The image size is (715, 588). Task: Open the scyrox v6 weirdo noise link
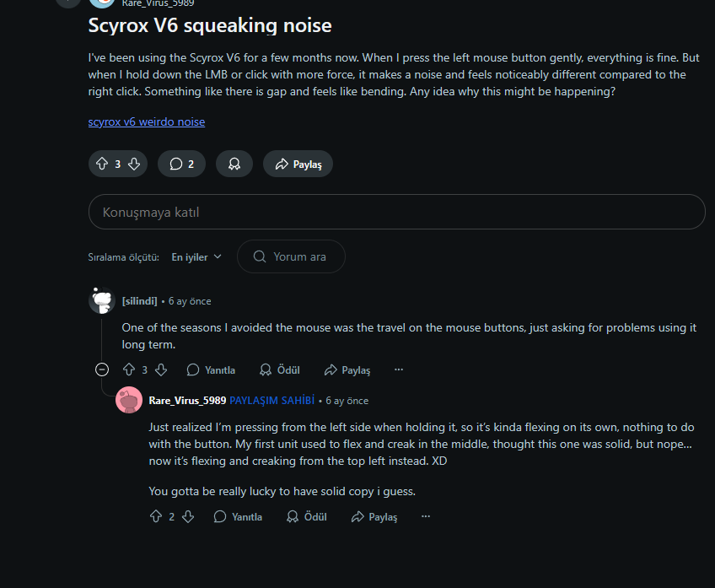pos(147,121)
